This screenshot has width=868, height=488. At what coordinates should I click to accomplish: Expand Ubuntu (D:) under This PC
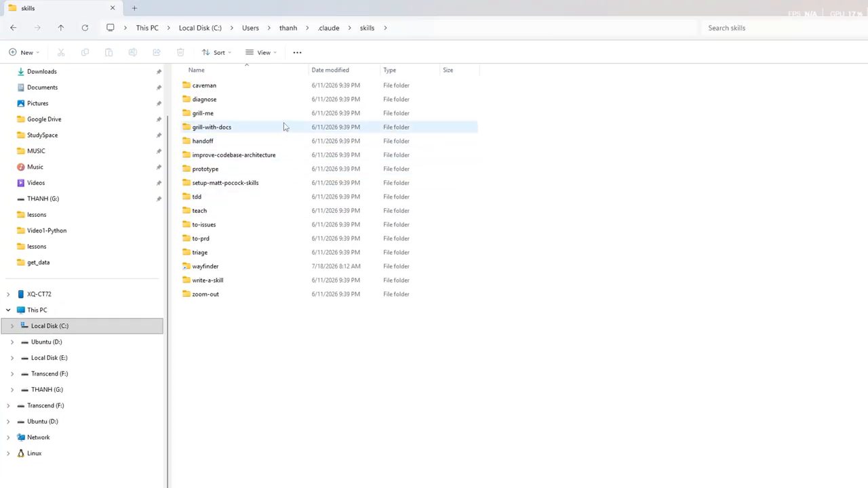[12, 342]
